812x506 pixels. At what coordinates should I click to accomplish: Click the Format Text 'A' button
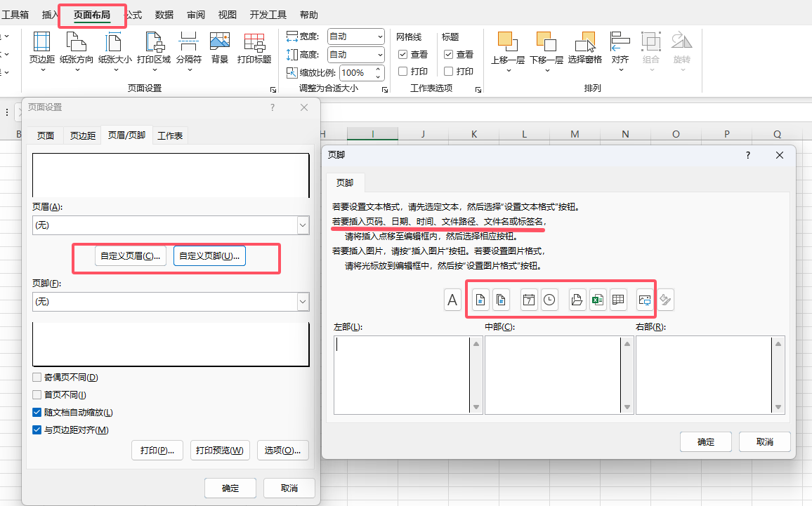pos(452,300)
